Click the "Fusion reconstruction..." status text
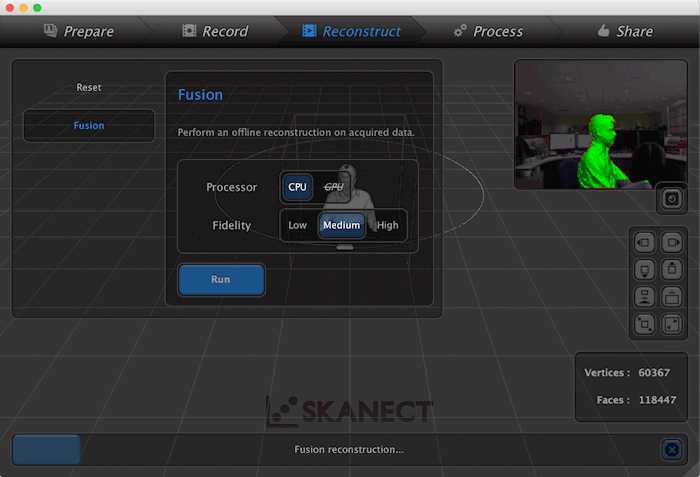The height and width of the screenshot is (477, 700). [349, 450]
